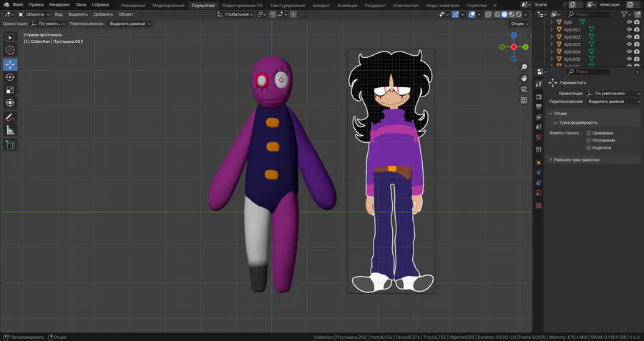Screen dimensions: 644x341
Task: Activate the 3D Cursor tool
Action: (10, 50)
